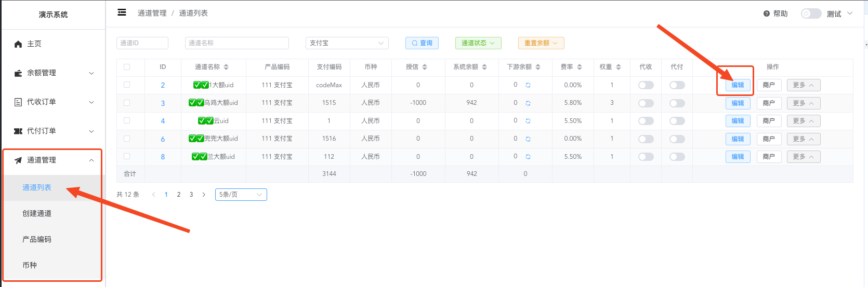Go to page 3 in pagination
The width and height of the screenshot is (868, 287).
click(191, 195)
